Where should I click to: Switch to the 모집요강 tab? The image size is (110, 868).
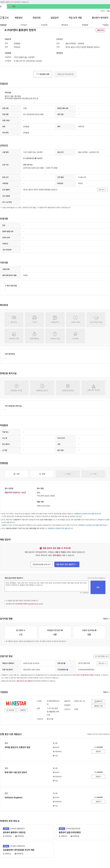3,25
